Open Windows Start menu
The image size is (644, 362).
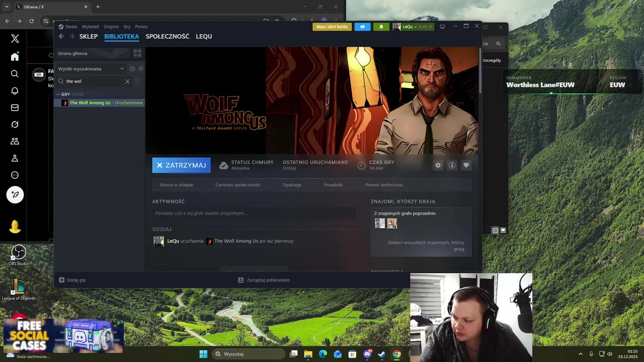point(203,354)
